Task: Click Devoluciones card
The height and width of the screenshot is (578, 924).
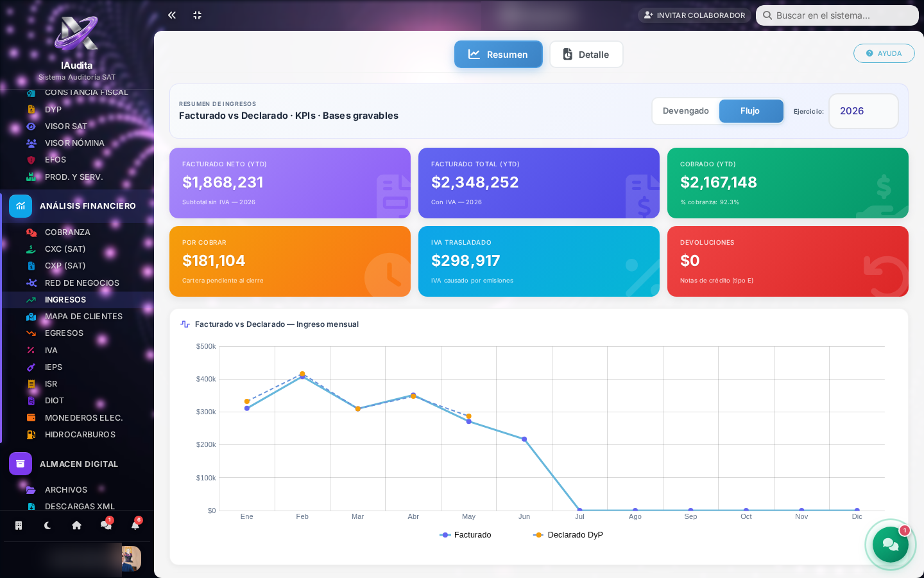Action: point(788,261)
